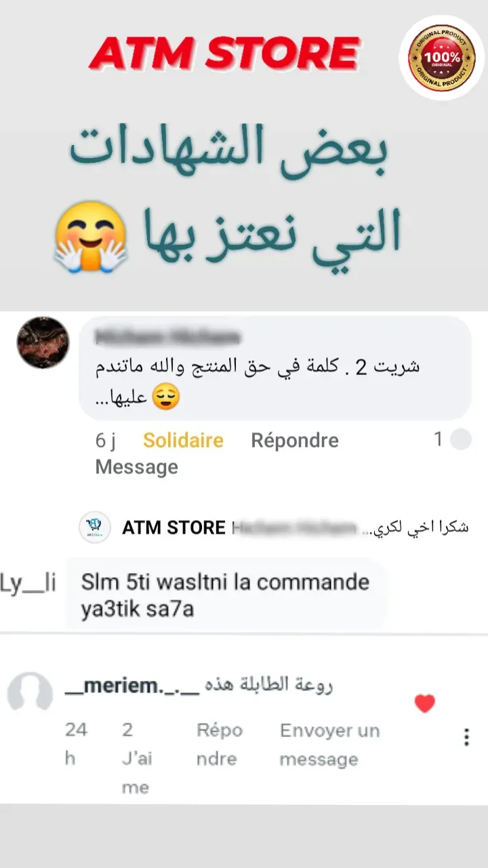488x868 pixels.
Task: Select the Slm 5ti wasltni la commande message
Action: click(x=226, y=595)
